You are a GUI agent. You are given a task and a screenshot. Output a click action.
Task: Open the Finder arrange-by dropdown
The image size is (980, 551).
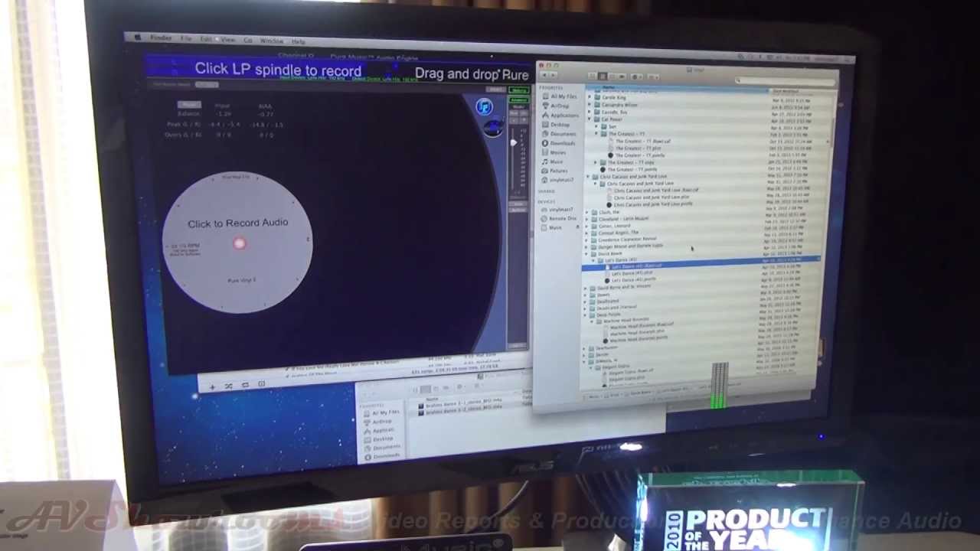click(x=653, y=77)
